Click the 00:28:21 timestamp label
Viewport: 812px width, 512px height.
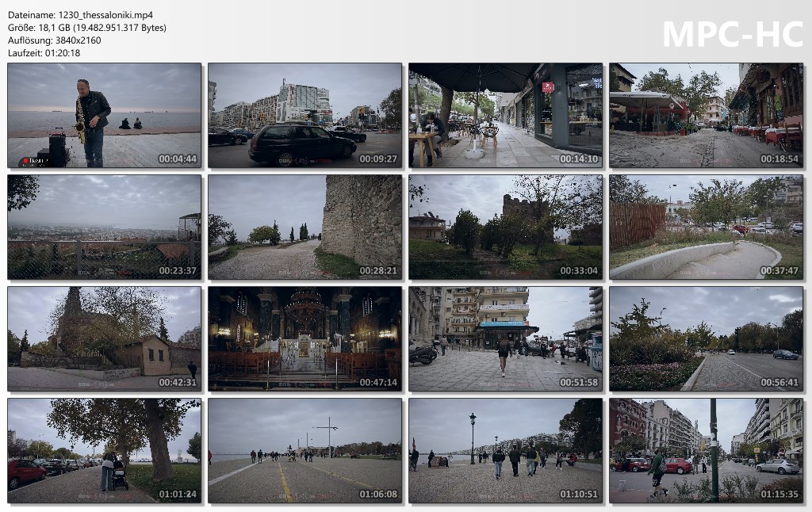point(378,271)
